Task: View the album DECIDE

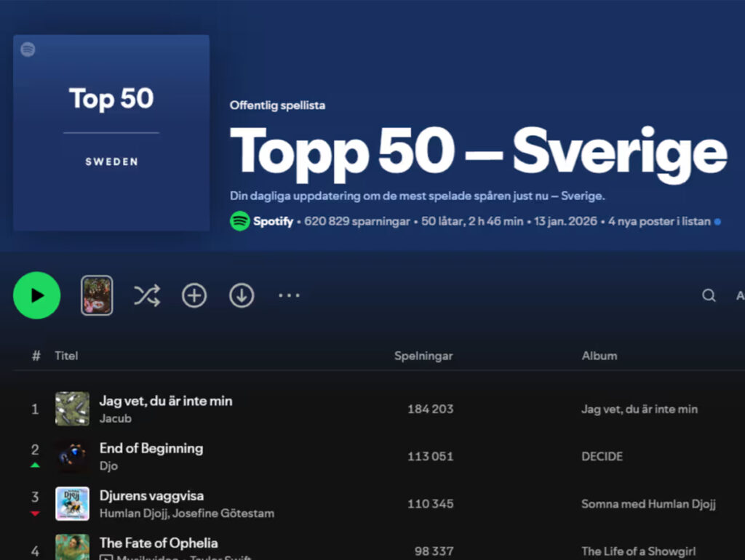Action: click(602, 457)
